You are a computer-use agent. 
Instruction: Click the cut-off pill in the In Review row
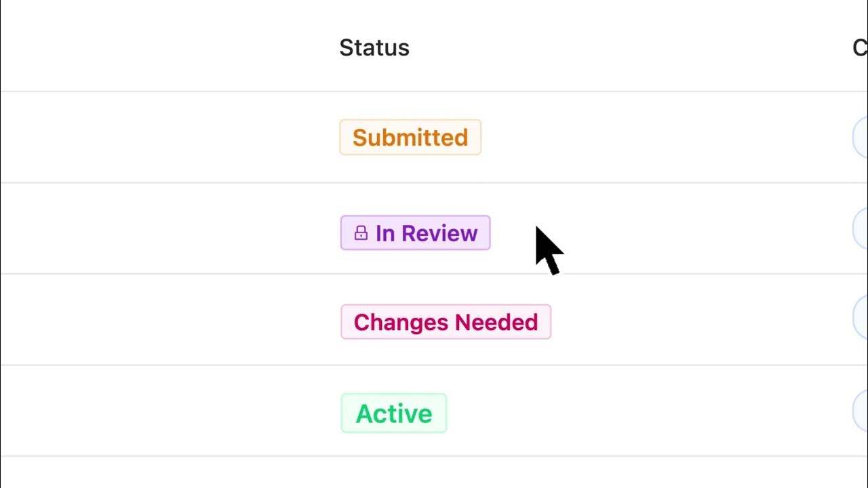(861, 229)
